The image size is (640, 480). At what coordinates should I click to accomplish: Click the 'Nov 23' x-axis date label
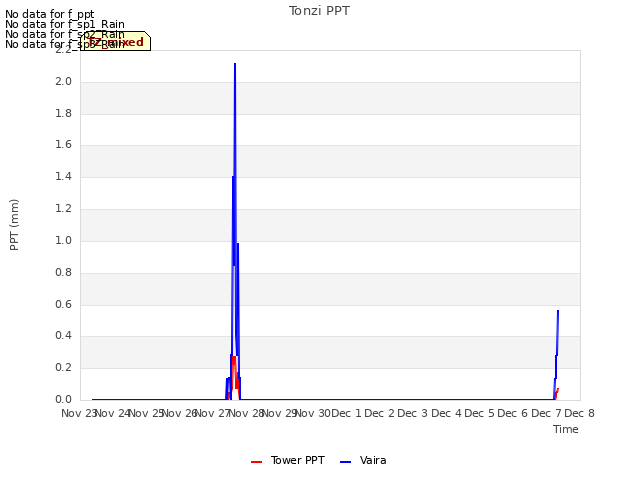(78, 413)
